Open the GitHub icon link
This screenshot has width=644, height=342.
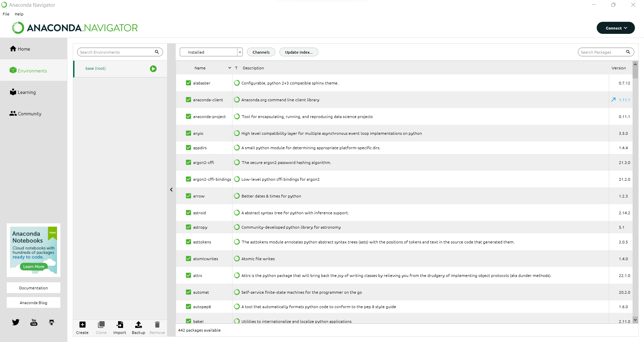click(52, 322)
